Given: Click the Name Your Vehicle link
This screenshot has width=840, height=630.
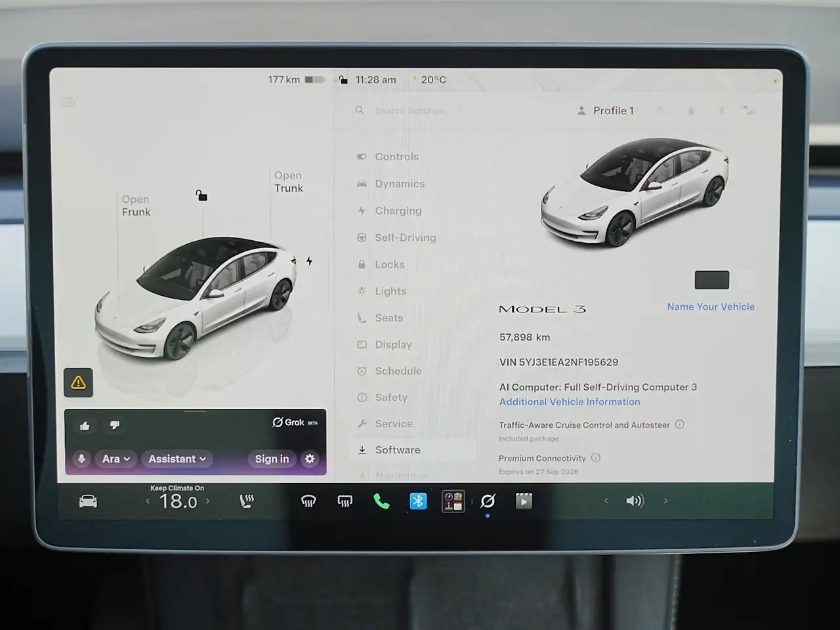Looking at the screenshot, I should (711, 306).
